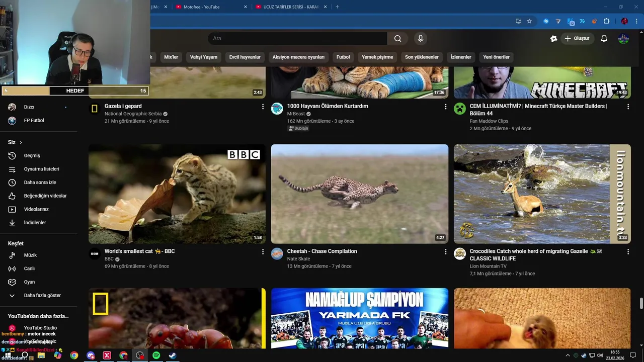The height and width of the screenshot is (362, 644).
Task: Open Nate Skate channel avatar
Action: (277, 253)
